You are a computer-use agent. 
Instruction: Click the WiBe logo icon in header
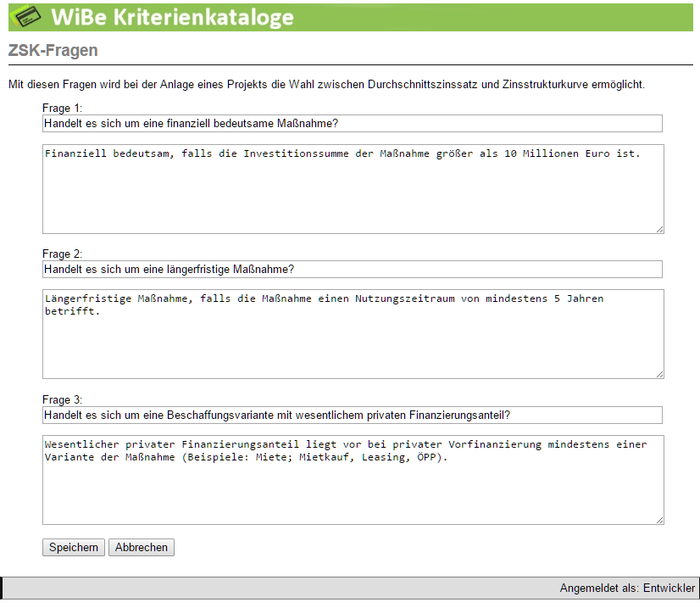24,16
